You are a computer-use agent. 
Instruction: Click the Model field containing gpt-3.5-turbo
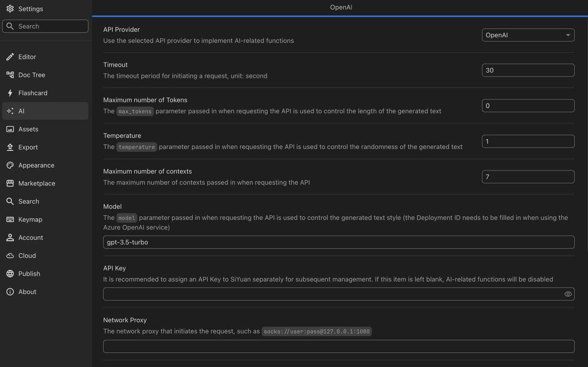(x=339, y=242)
